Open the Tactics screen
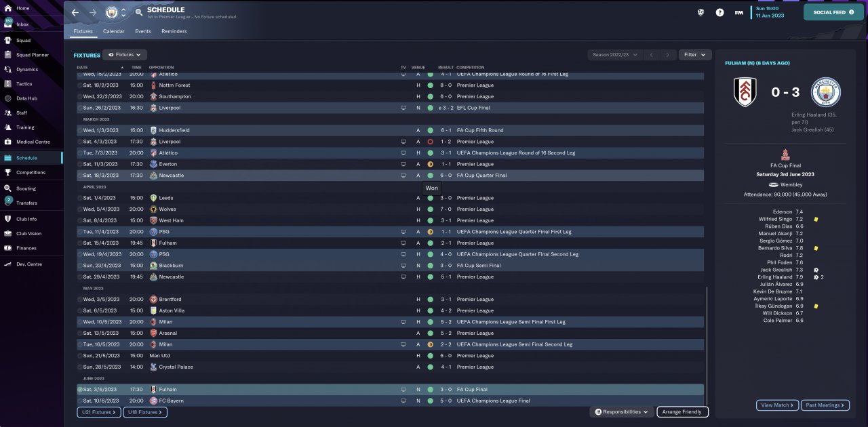Image resolution: width=868 pixels, height=427 pixels. click(x=31, y=84)
